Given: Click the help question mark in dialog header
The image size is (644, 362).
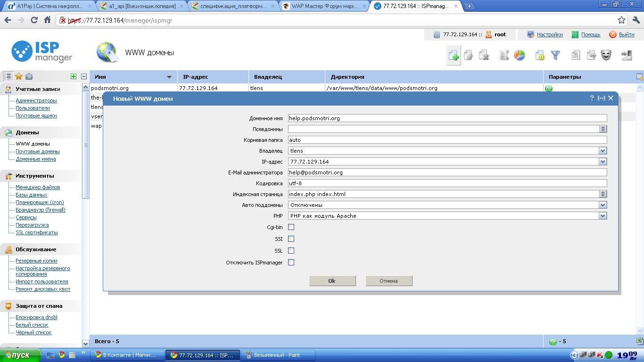Looking at the screenshot, I should point(592,98).
